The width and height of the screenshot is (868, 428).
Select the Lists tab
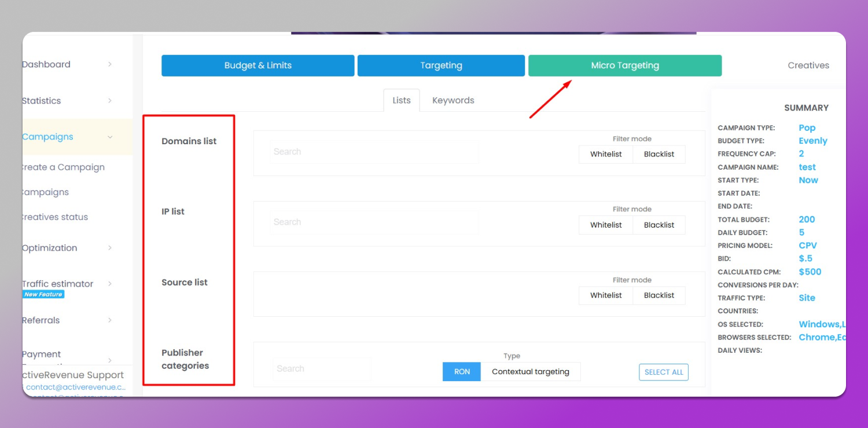[x=402, y=100]
